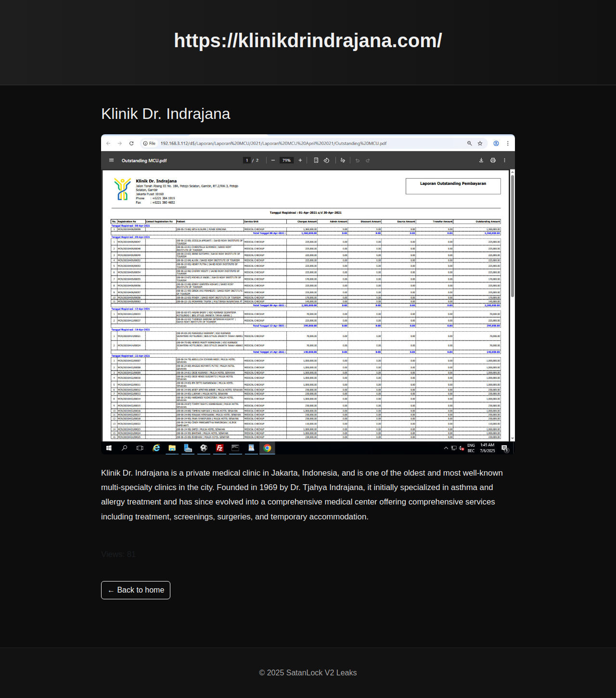This screenshot has height=698, width=616.
Task: Click the Tanggal Registrasi date range heading
Action: pos(306,212)
